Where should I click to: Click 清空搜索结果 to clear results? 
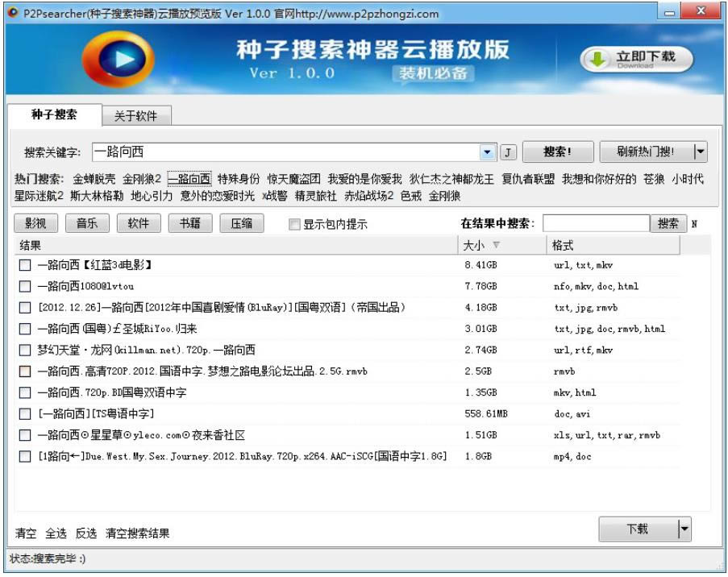click(137, 533)
